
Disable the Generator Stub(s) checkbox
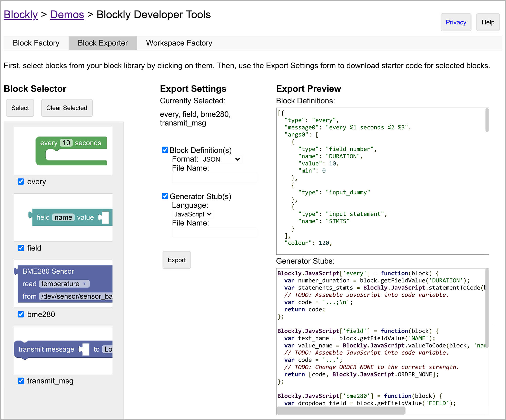coord(165,196)
